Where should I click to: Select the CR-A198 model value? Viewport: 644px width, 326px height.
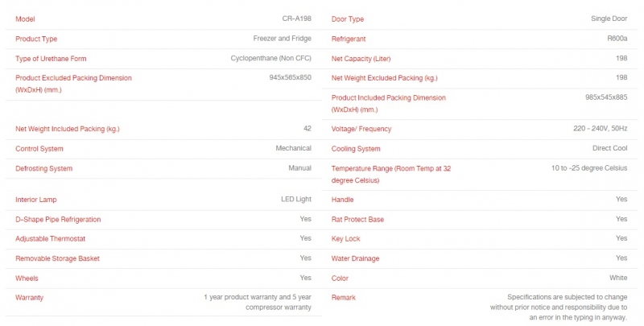click(x=296, y=19)
